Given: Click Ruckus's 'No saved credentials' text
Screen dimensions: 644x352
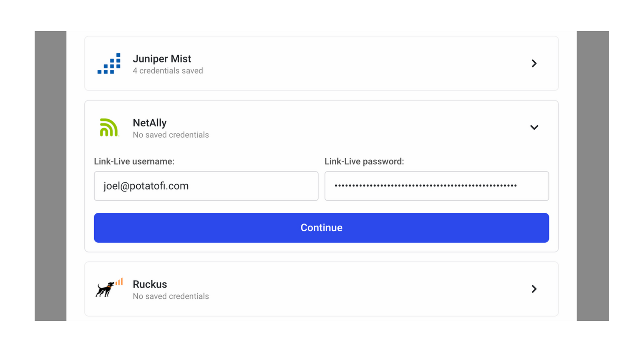Looking at the screenshot, I should 171,296.
